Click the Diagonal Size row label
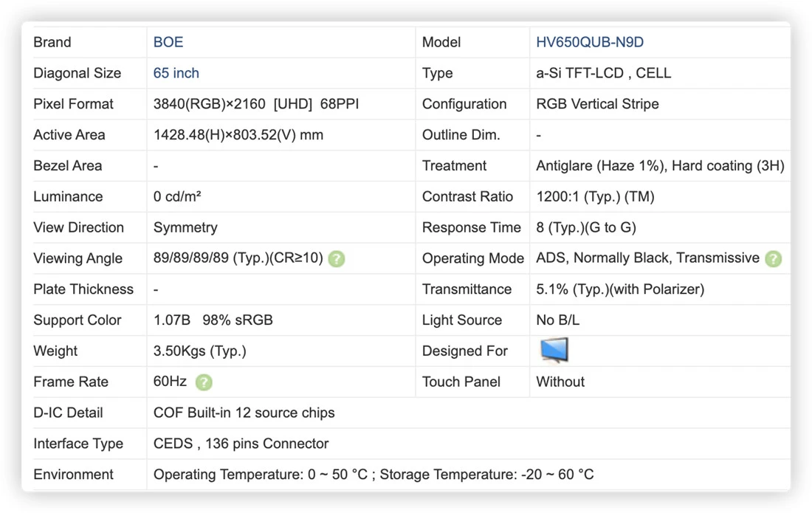This screenshot has height=513, width=812. pos(78,73)
